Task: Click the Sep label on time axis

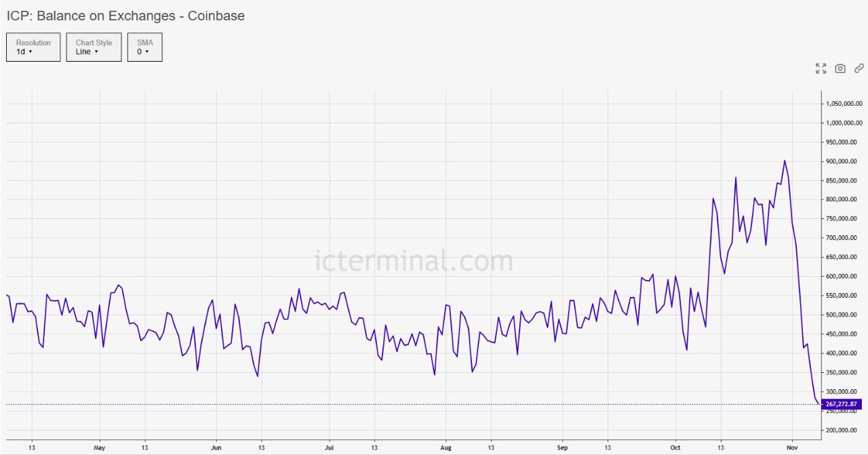Action: point(562,448)
